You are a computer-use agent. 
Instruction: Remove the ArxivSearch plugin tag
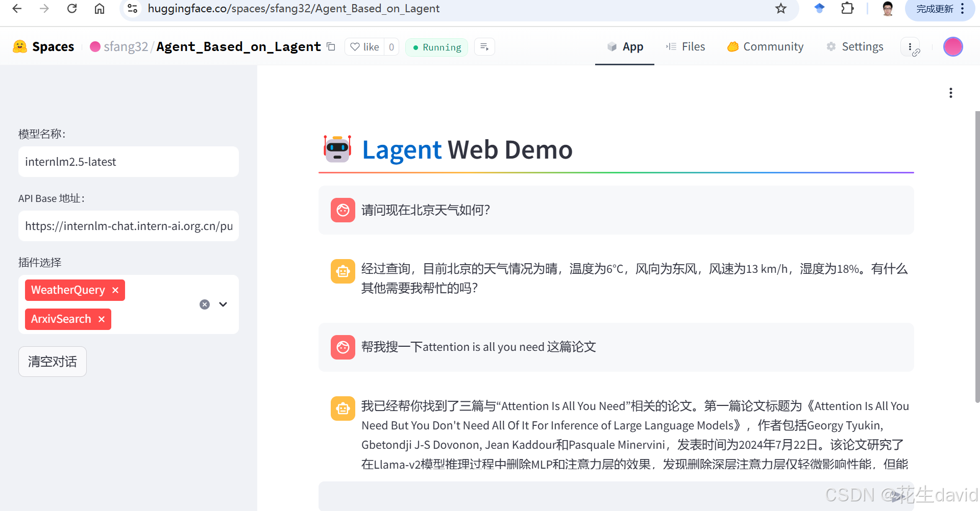pos(102,319)
